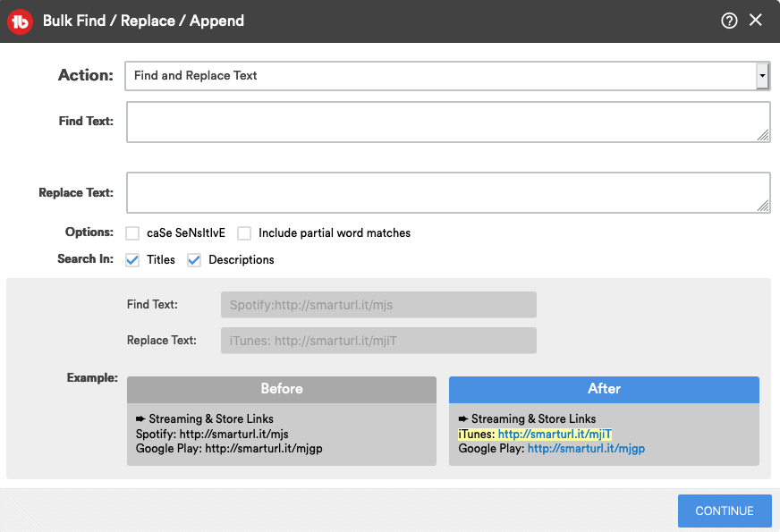The image size is (780, 532).
Task: Enable the caSe SeNsItIvE checkbox
Action: tap(132, 233)
